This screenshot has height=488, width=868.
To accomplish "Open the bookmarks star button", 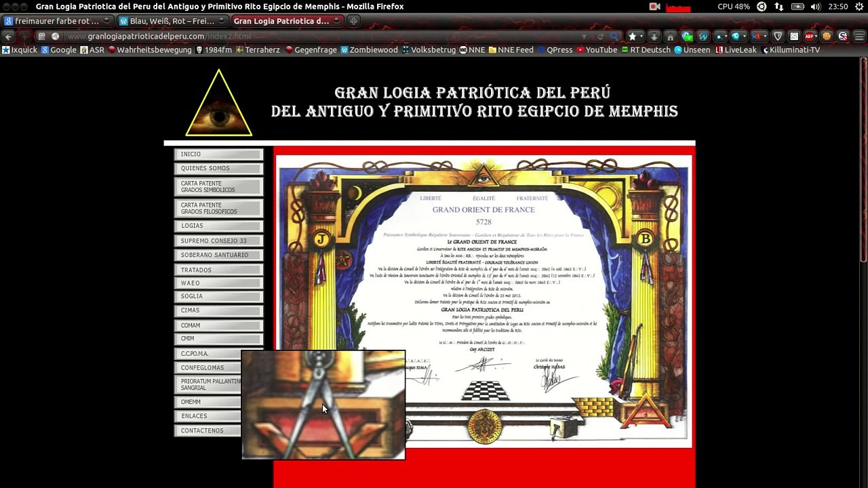I will (x=632, y=37).
